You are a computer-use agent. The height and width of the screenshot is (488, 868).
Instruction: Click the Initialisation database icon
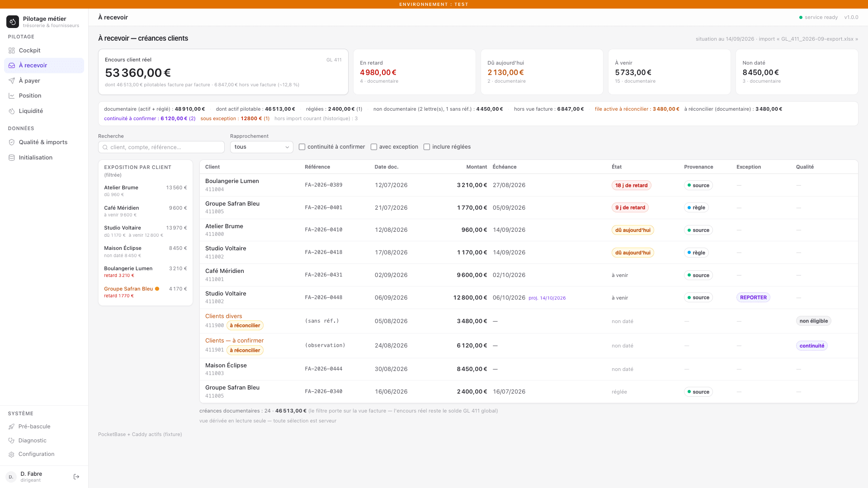pyautogui.click(x=12, y=158)
